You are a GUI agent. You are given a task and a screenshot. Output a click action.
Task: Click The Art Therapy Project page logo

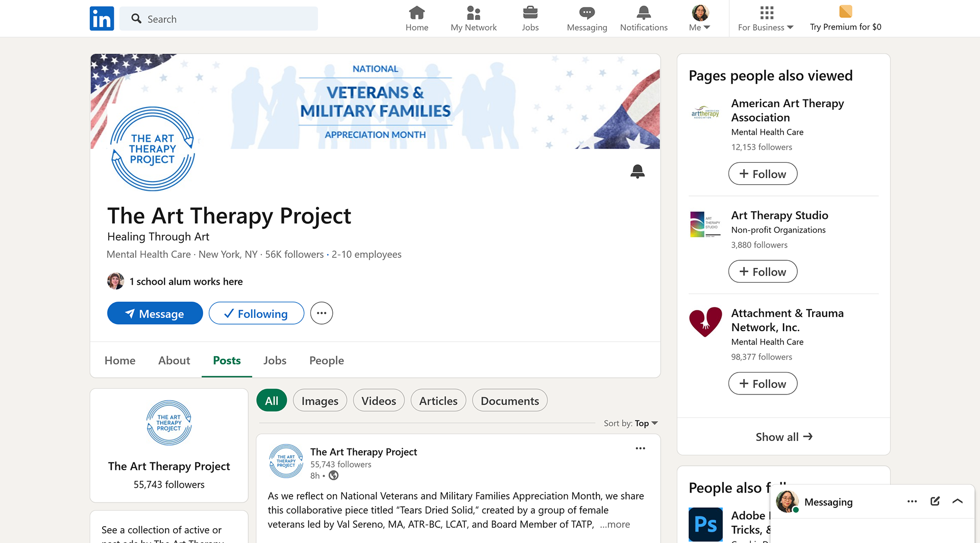tap(153, 149)
